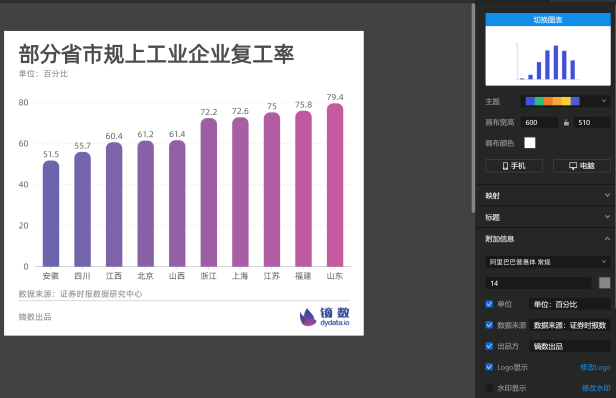Click the canvas vertical scrollbar
Image resolution: width=616 pixels, height=398 pixels.
point(473,108)
